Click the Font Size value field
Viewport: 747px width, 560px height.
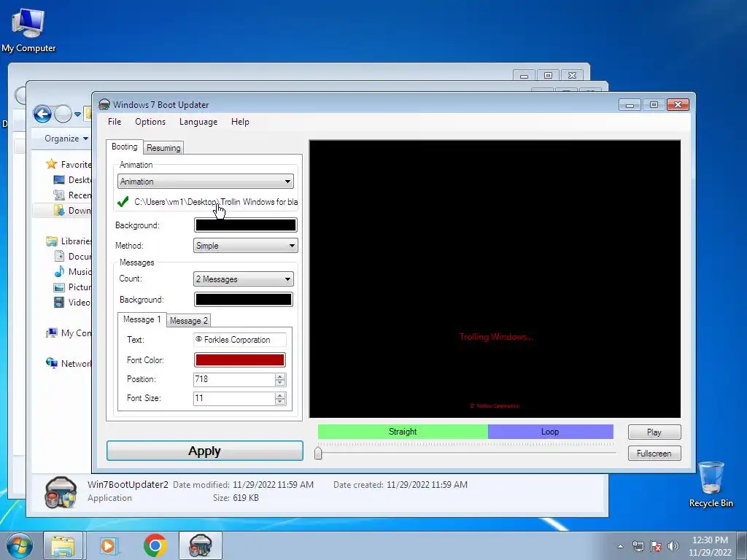tap(234, 399)
